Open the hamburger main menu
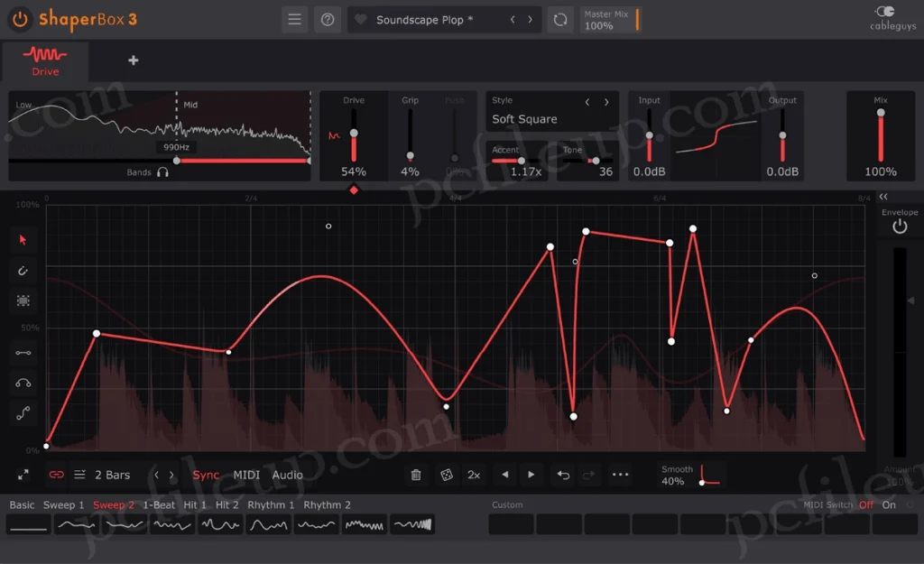This screenshot has height=564, width=924. pyautogui.click(x=294, y=20)
